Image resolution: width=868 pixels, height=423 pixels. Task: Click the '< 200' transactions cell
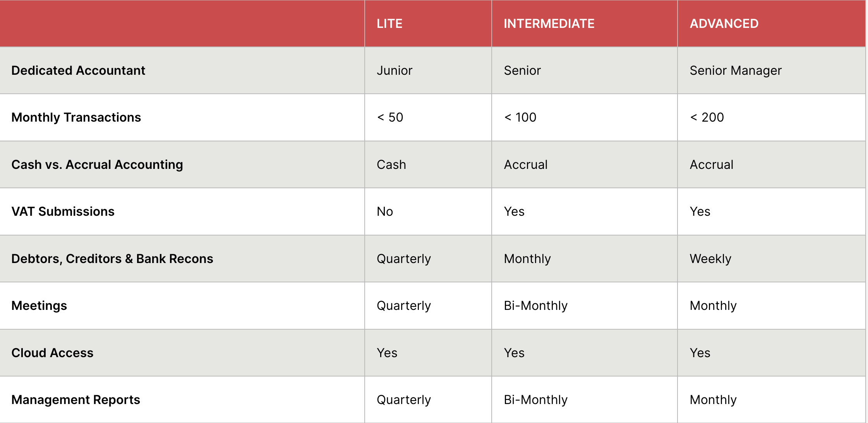coord(707,117)
